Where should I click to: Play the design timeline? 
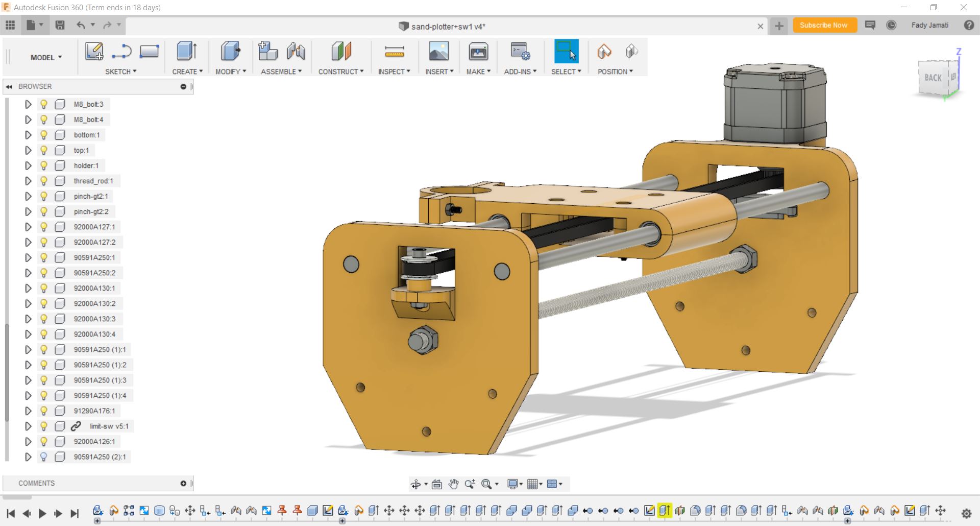[42, 513]
